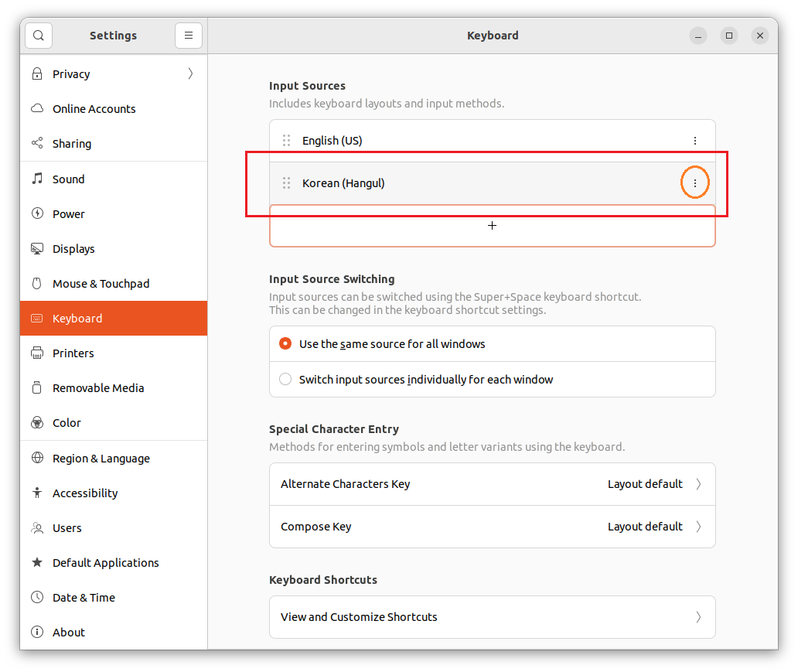798x672 pixels.
Task: Select Printers in the sidebar
Action: click(114, 353)
